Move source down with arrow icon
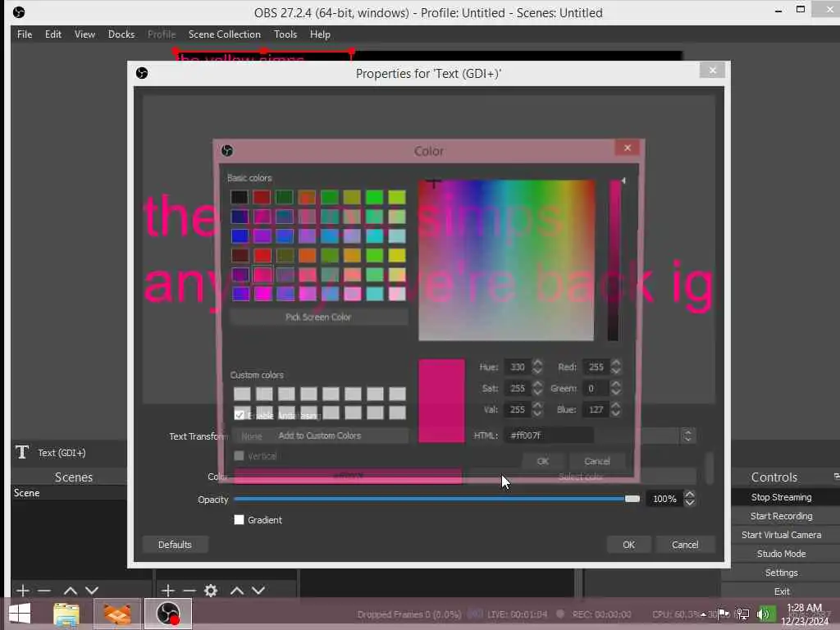The image size is (840, 630). point(258,591)
